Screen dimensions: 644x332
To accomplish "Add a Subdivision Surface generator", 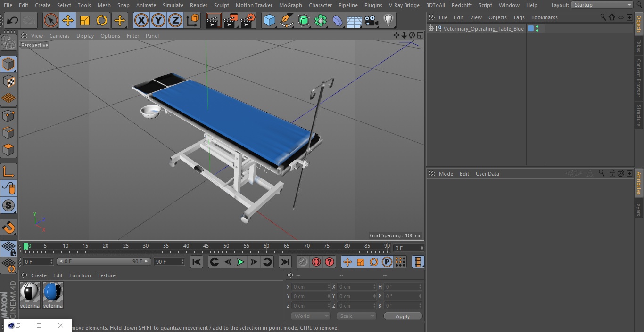I will 304,20.
